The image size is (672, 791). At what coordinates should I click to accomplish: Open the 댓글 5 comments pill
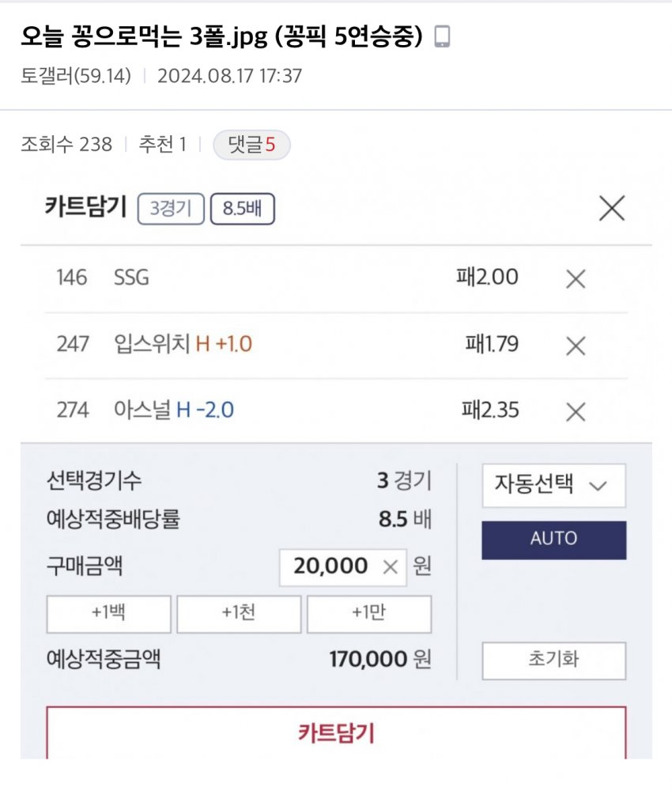click(x=251, y=145)
